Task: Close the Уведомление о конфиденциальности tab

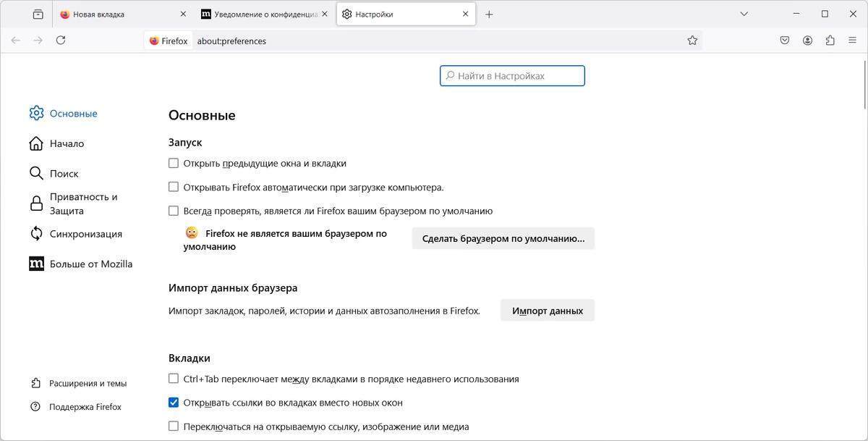Action: [324, 14]
